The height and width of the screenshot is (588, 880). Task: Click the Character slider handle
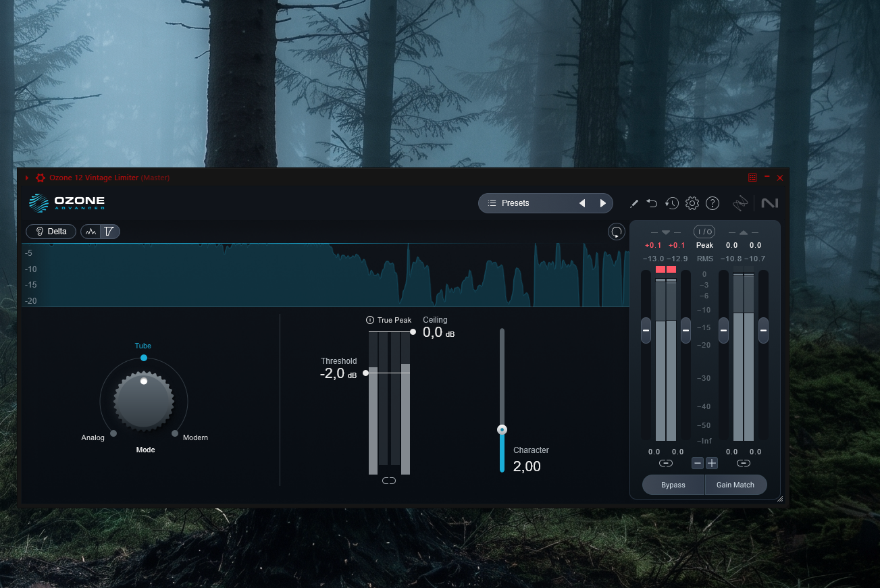[502, 429]
